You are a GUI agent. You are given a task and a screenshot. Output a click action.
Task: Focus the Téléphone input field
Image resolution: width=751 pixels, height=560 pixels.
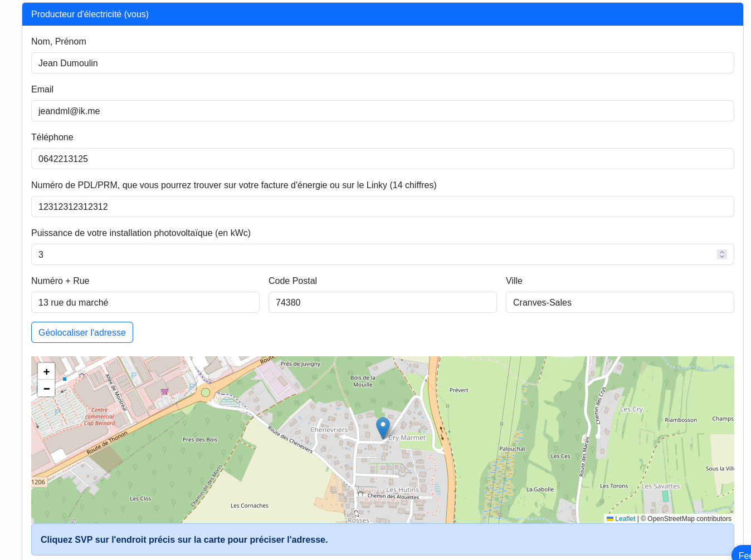(383, 159)
